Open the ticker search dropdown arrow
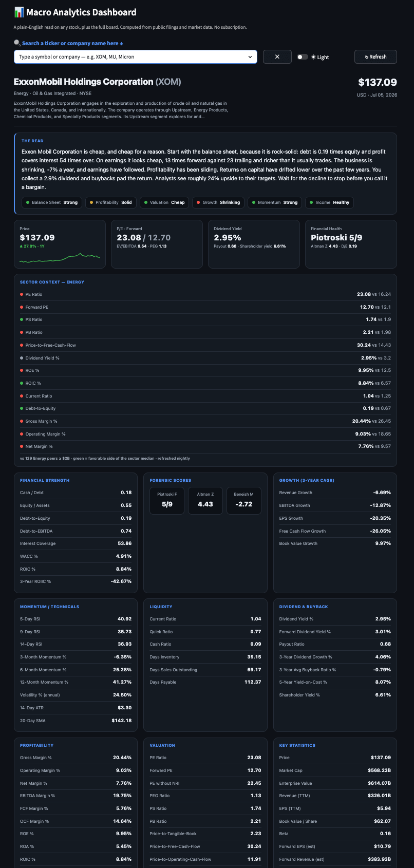This screenshot has width=414, height=868. (x=250, y=57)
